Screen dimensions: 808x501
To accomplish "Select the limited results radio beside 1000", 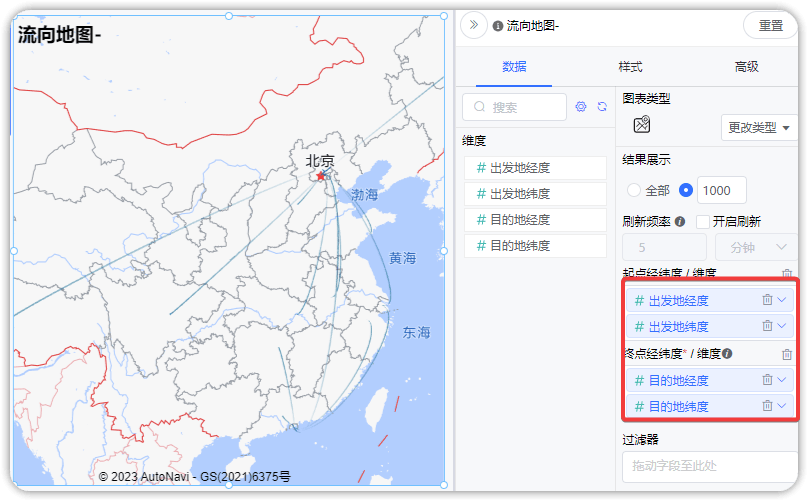I will (686, 190).
